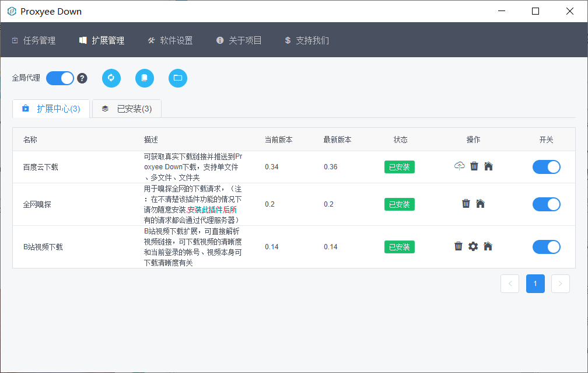Open settings gear for B站视频下载
The image size is (588, 373).
(473, 246)
